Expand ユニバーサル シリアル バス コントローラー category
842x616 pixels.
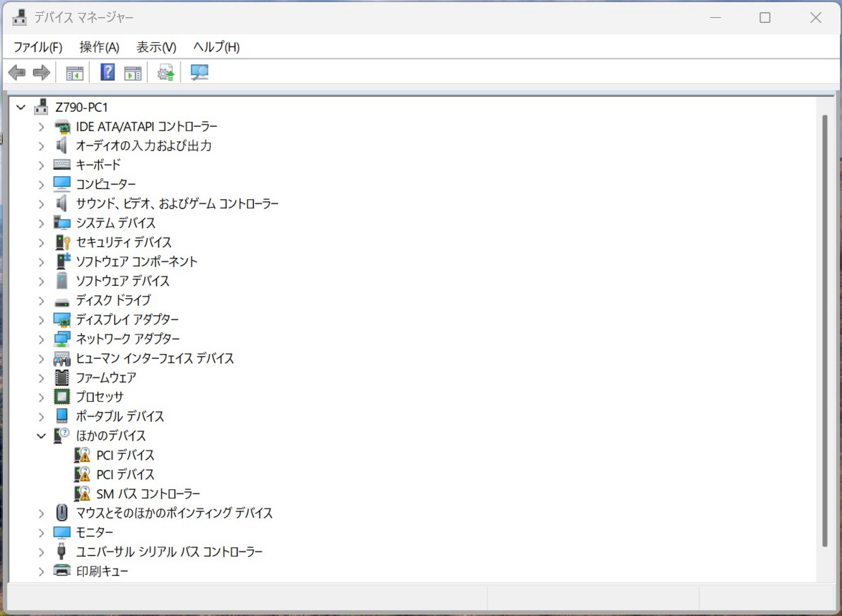point(41,552)
